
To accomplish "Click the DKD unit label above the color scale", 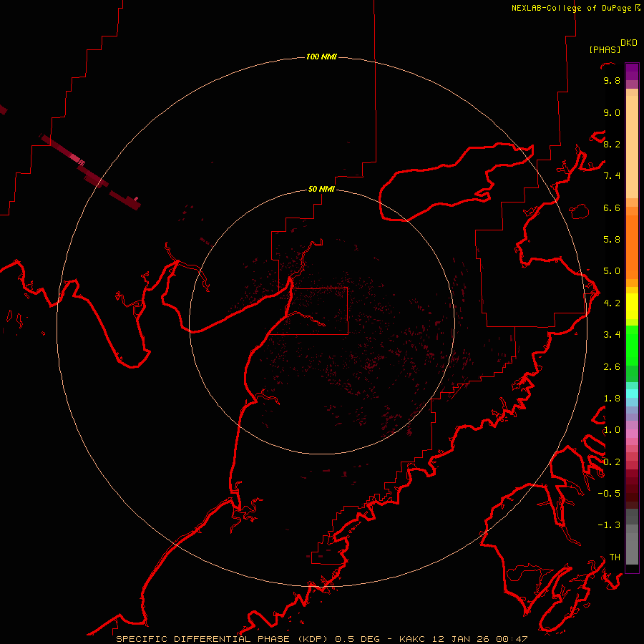I will (x=629, y=43).
